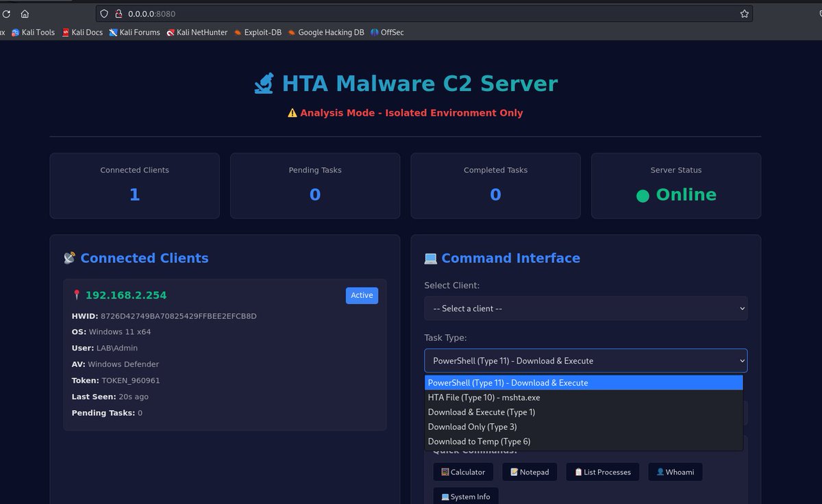Open the Exploit-DB bookmark
Screen dimensions: 822x504
click(258, 32)
